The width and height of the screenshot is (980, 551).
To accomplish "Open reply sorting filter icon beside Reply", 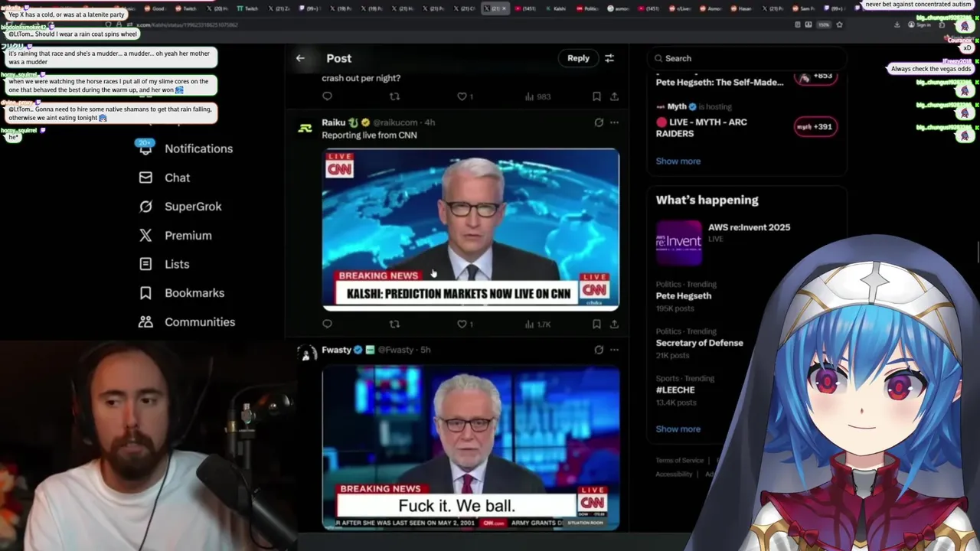I will click(x=609, y=58).
